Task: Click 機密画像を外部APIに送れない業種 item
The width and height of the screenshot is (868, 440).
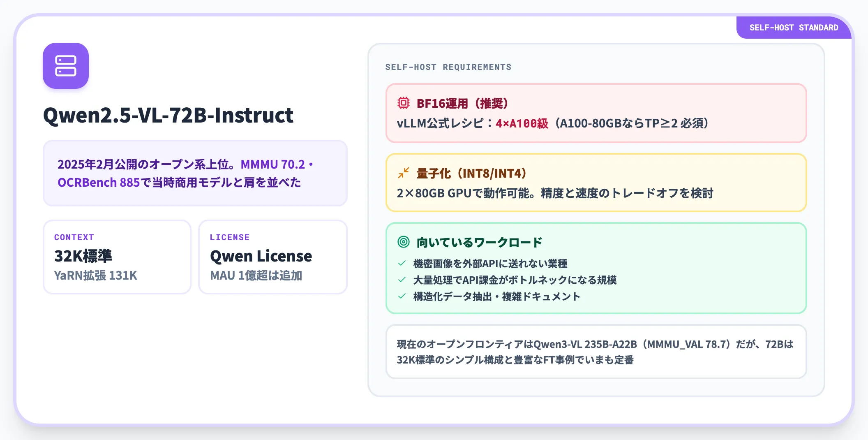Action: [x=490, y=264]
